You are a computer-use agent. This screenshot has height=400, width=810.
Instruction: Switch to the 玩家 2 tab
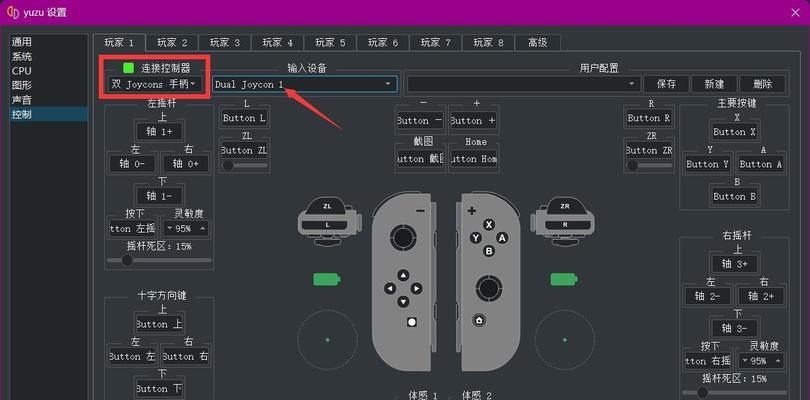point(172,43)
